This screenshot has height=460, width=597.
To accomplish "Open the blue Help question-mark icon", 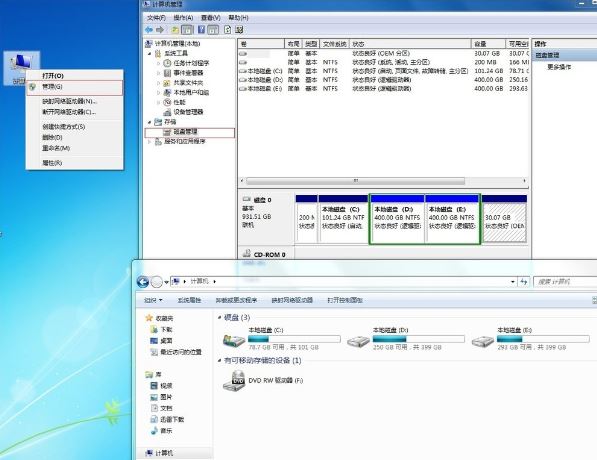I will coord(201,30).
